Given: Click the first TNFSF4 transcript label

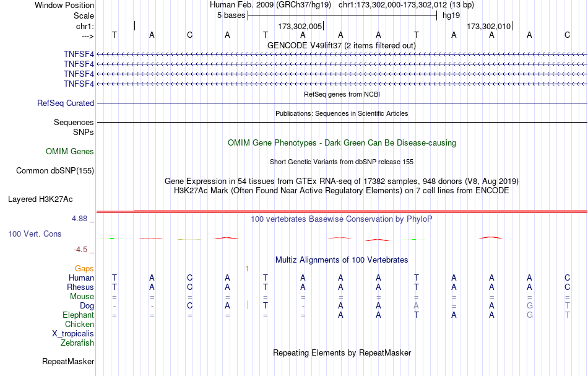Looking at the screenshot, I should tap(79, 54).
